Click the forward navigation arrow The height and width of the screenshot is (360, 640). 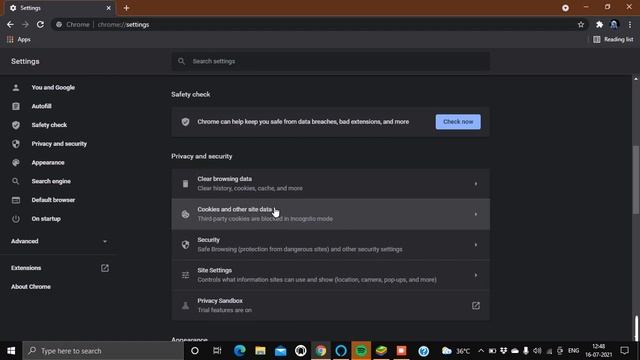[x=25, y=24]
